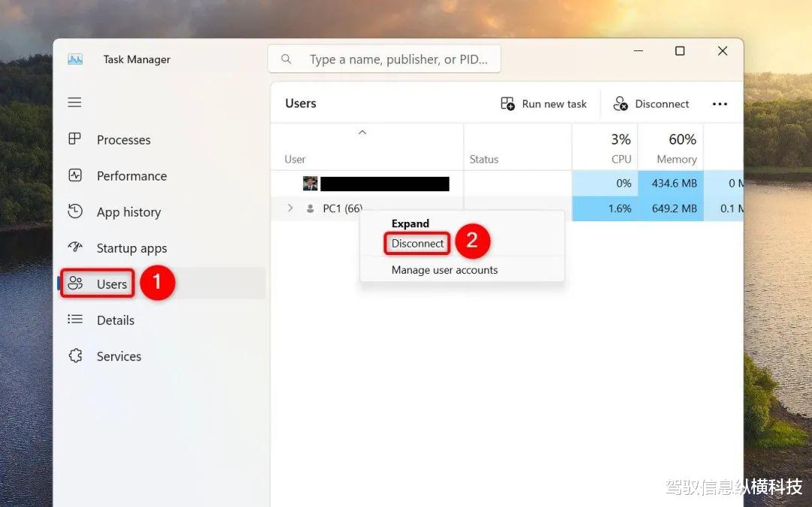Maximize the Task Manager window

680,50
